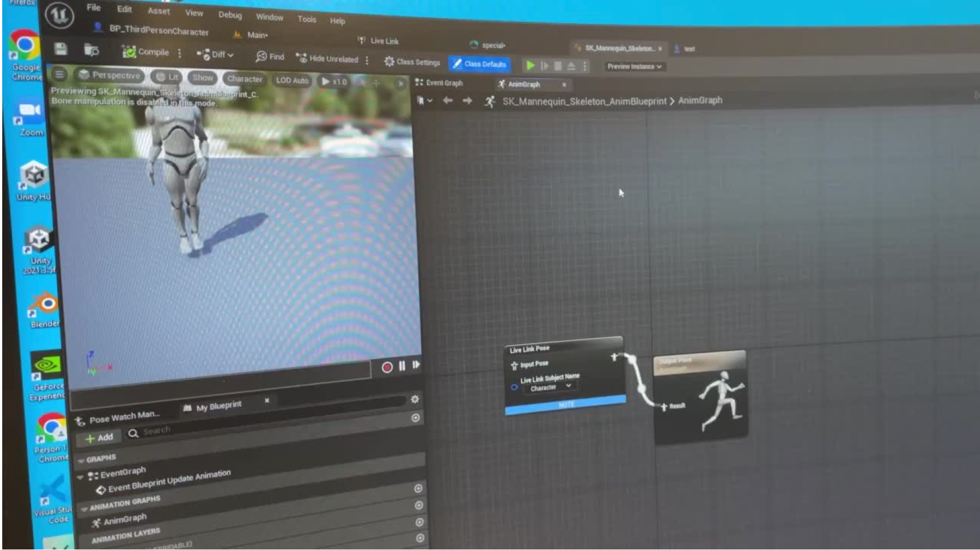Open the Perspective view mode dropdown

click(110, 75)
